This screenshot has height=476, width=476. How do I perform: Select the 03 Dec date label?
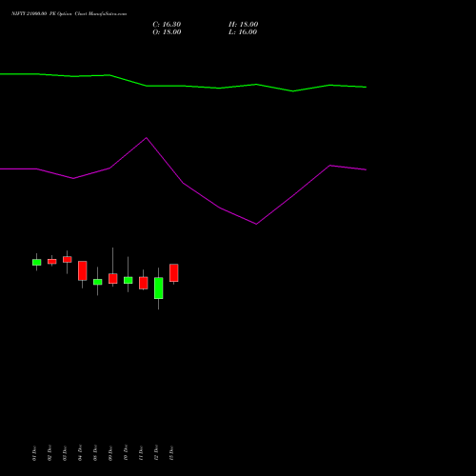65,453
